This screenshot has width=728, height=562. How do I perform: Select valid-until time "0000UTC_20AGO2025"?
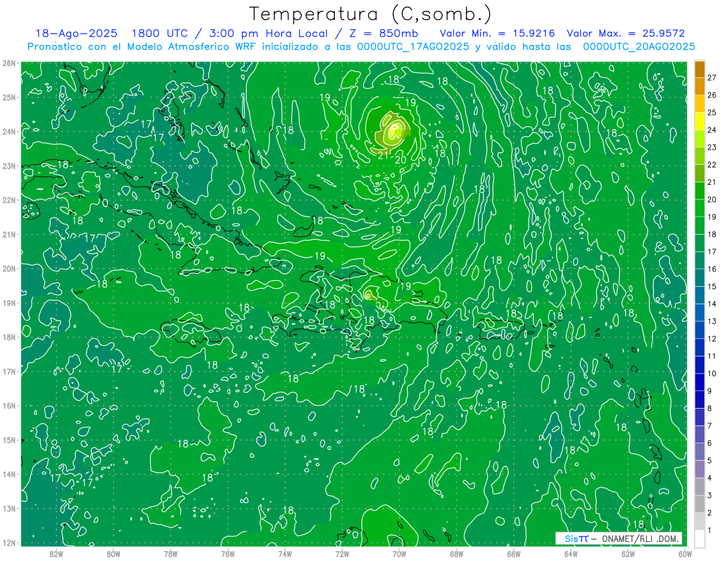click(x=639, y=47)
